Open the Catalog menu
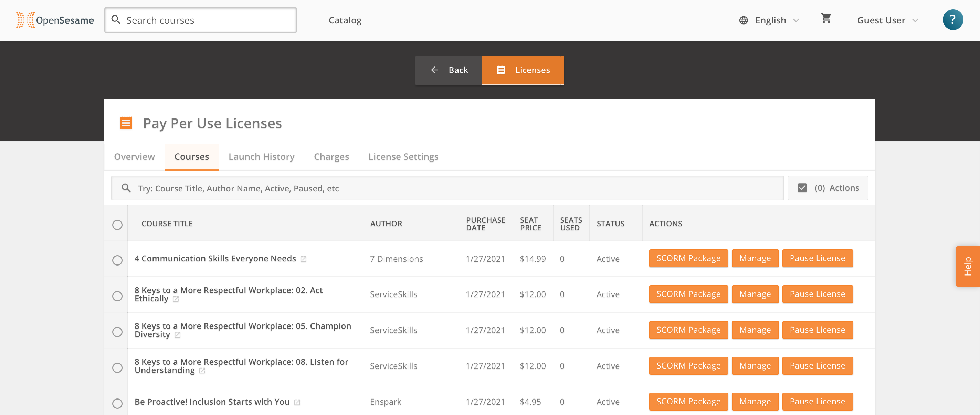Image resolution: width=980 pixels, height=415 pixels. point(345,20)
